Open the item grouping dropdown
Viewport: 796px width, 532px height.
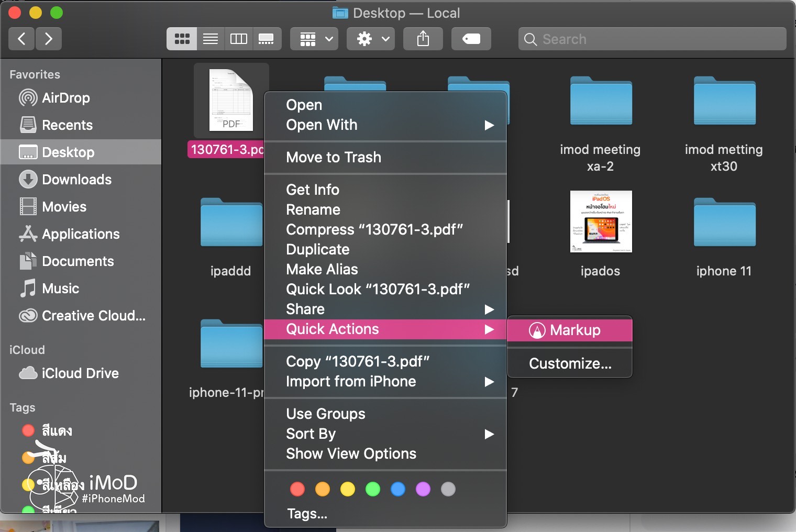coord(314,38)
